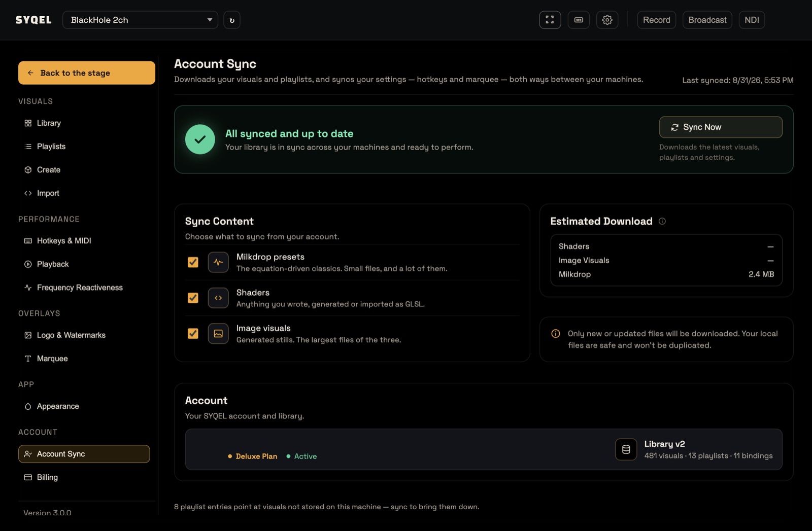Click the Image visuals picture icon
Viewport: 812px width, 531px height.
[218, 334]
